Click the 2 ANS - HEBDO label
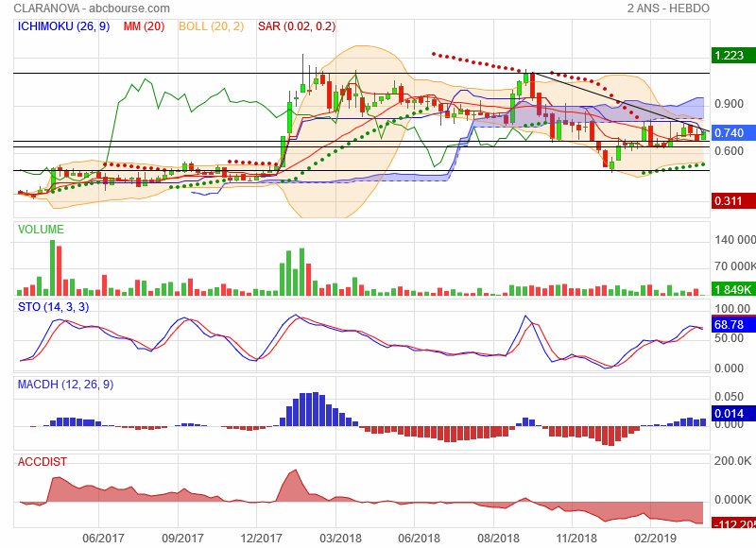 point(668,9)
